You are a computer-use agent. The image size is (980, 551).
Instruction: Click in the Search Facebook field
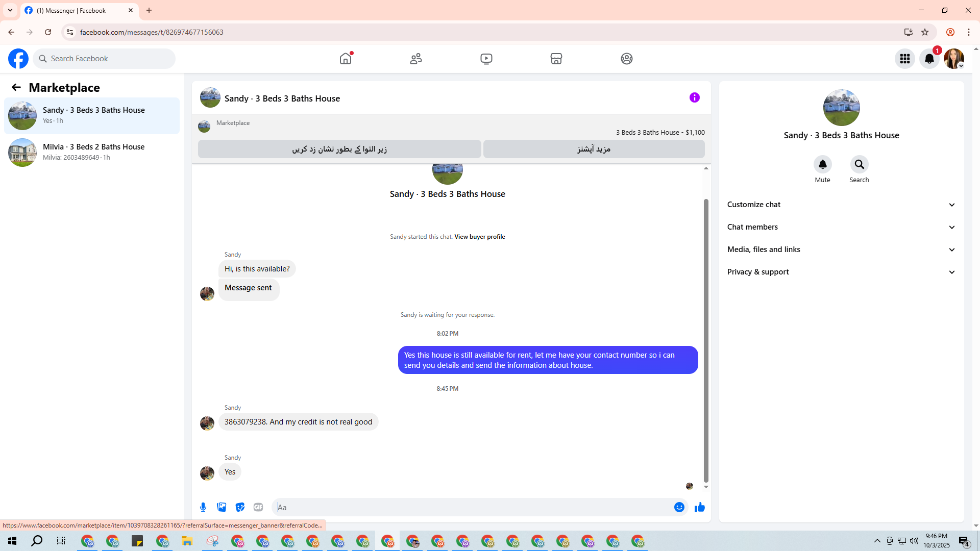tap(104, 59)
